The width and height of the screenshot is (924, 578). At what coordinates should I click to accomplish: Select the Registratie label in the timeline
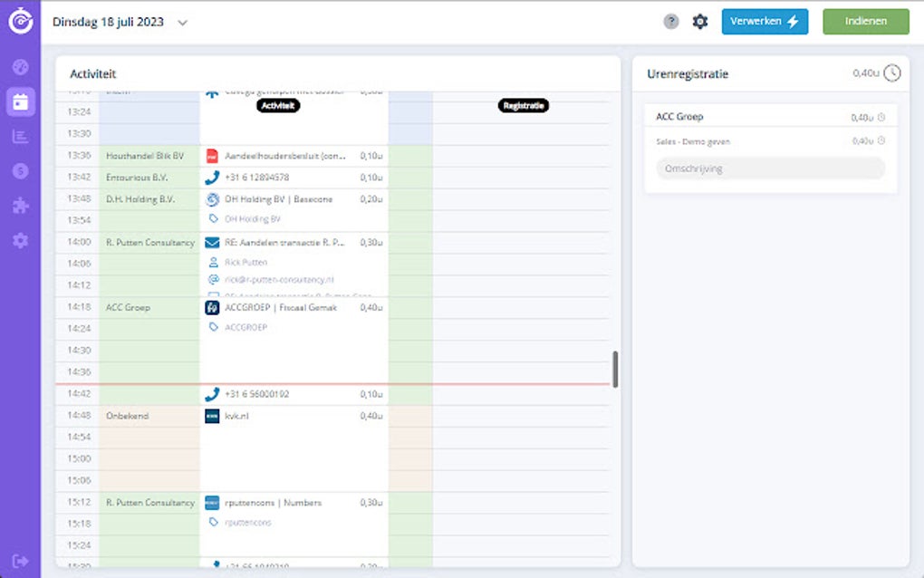(523, 105)
